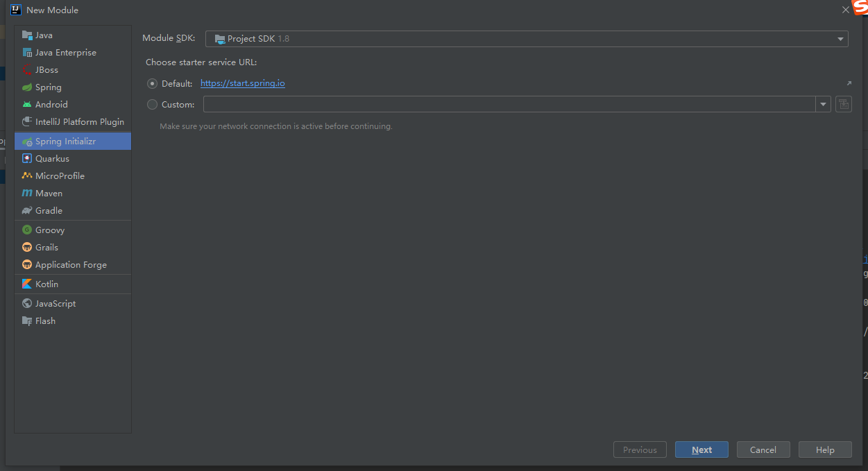Click the Cancel button

(x=763, y=449)
